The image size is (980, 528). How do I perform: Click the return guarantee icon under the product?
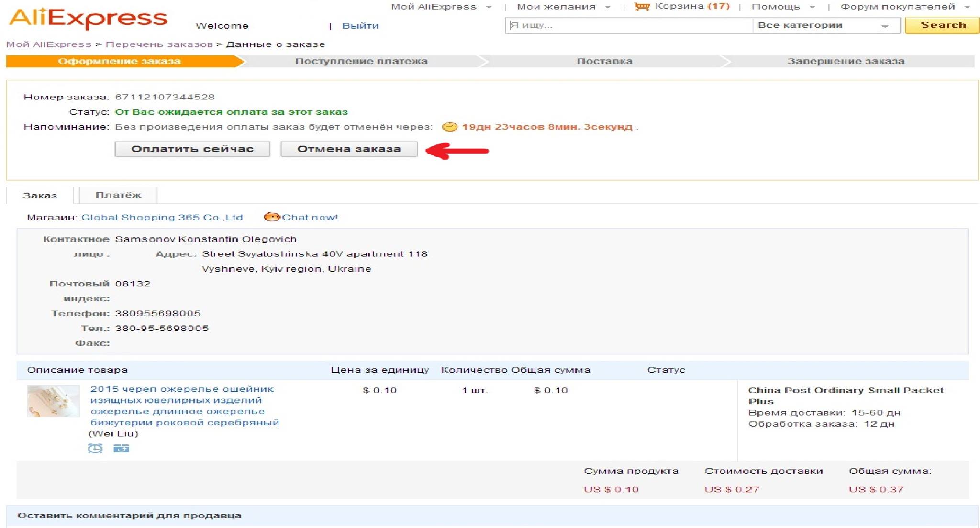click(121, 448)
